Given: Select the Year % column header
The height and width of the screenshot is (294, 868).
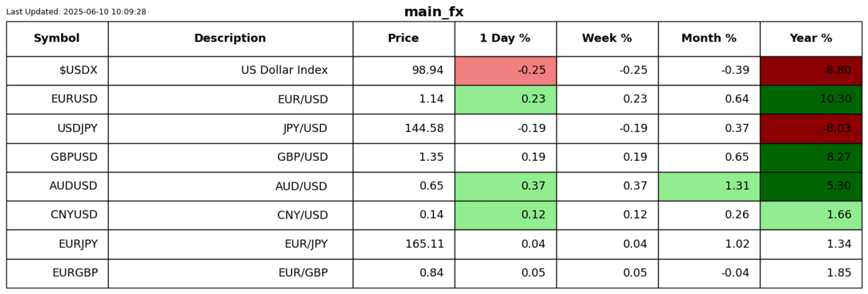Looking at the screenshot, I should (x=811, y=38).
